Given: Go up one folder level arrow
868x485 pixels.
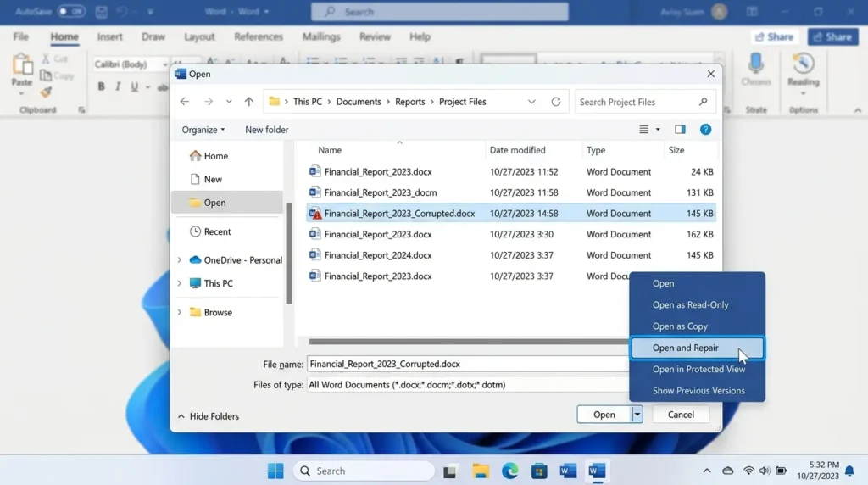Looking at the screenshot, I should coord(248,102).
